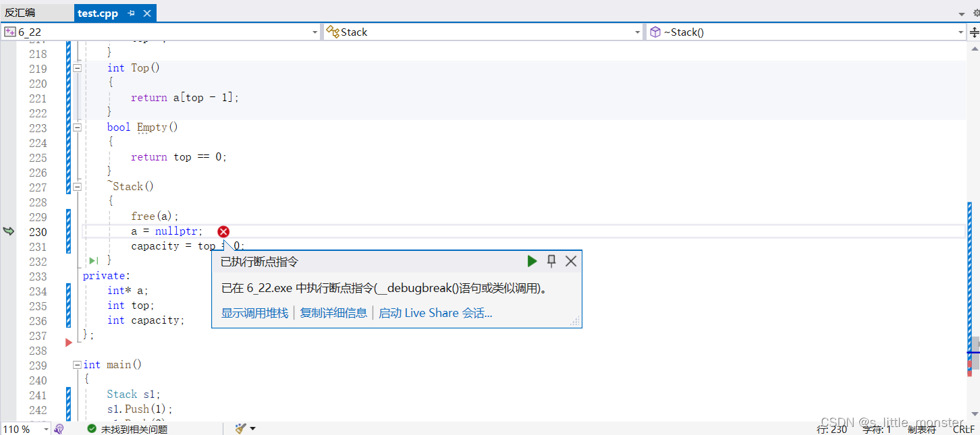Image resolution: width=980 pixels, height=435 pixels.
Task: Switch to the 反汇编 tab
Action: click(20, 13)
